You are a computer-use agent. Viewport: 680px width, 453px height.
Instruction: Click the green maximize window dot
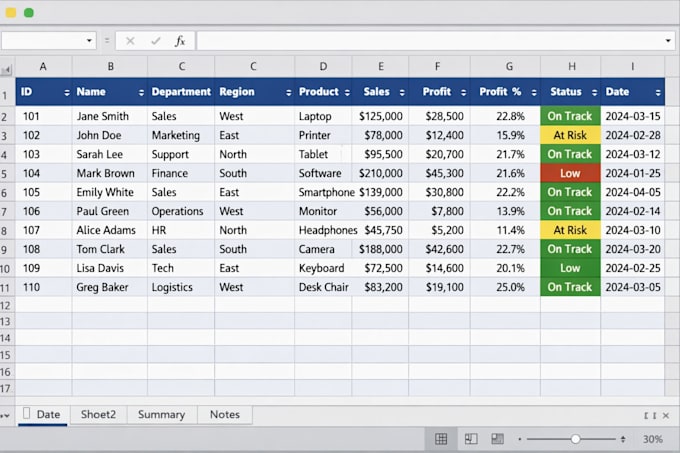(x=29, y=13)
